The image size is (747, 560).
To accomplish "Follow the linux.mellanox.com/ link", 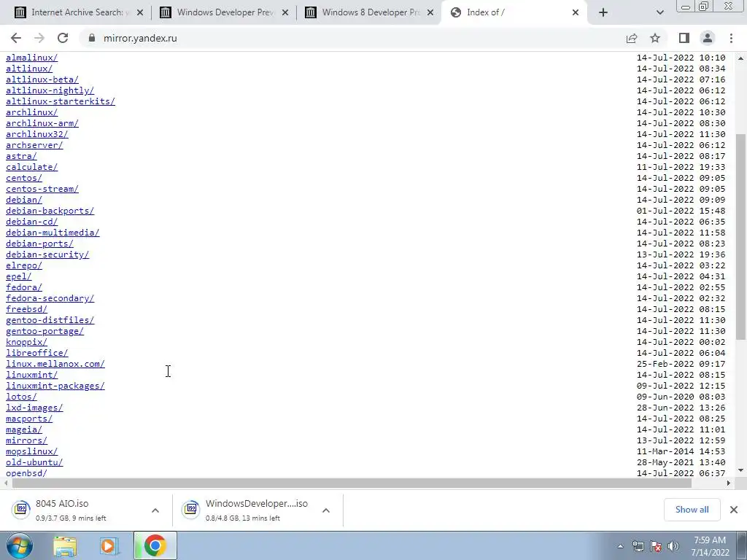I will [55, 365].
